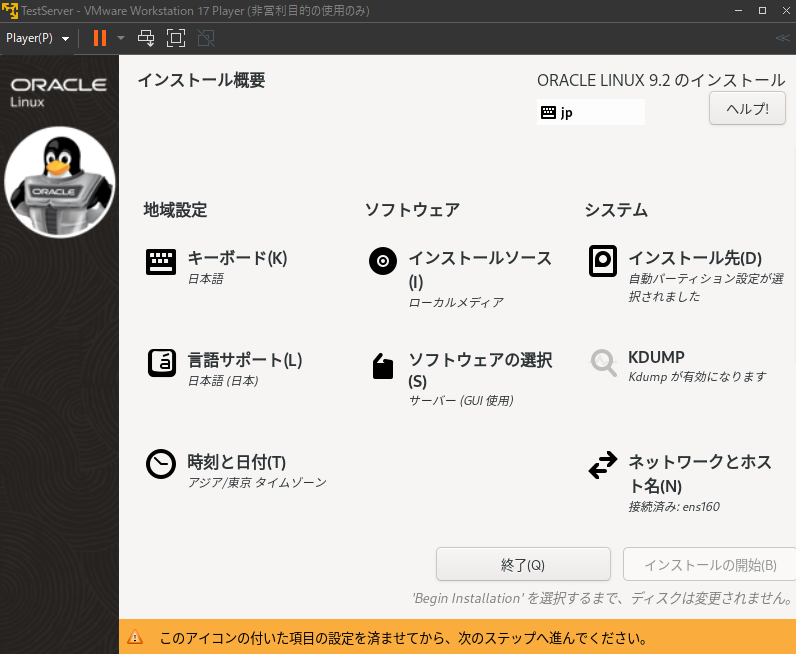Screen dimensions: 796x654
Task: Open キーボード(K) settings label
Action: [x=237, y=258]
